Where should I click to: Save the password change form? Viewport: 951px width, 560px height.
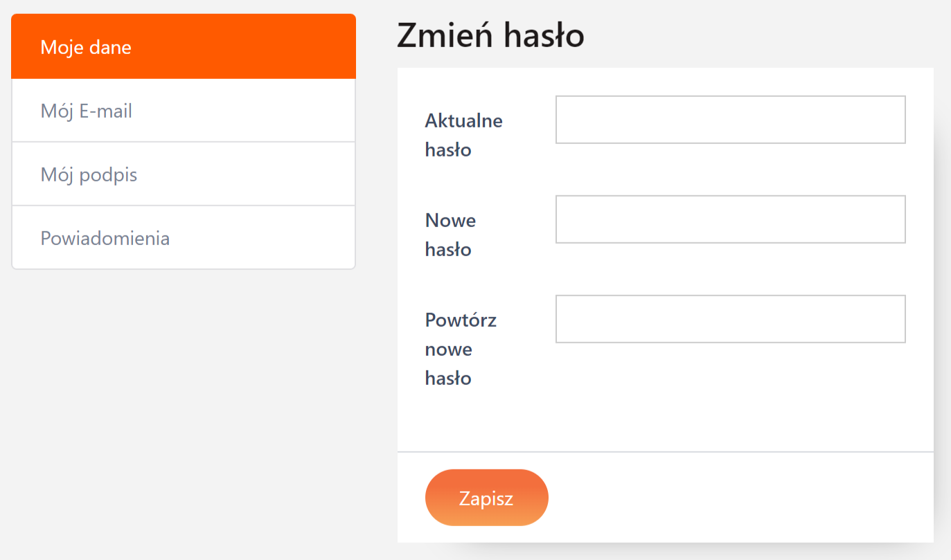coord(486,498)
